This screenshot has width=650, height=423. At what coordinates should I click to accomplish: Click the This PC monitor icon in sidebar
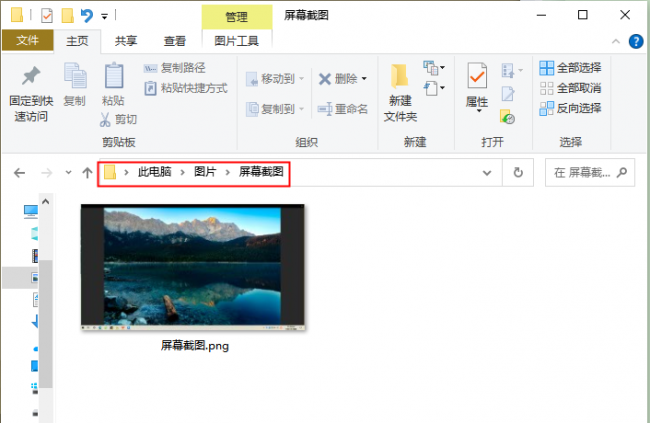[31, 212]
